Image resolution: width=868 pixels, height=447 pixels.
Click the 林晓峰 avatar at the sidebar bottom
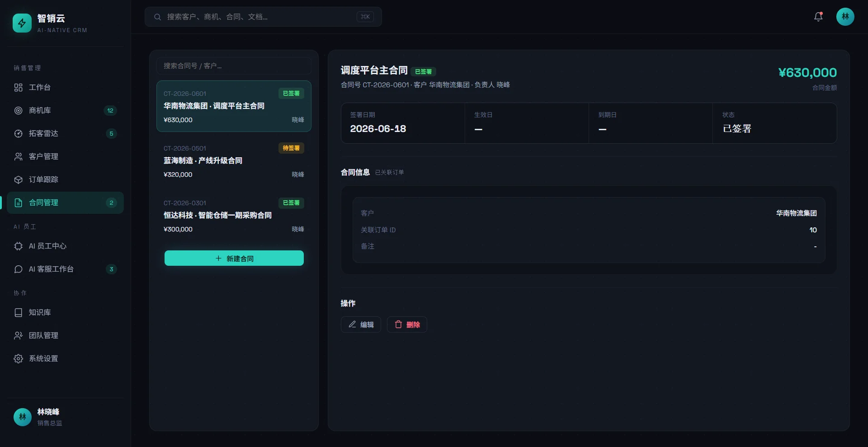point(23,417)
